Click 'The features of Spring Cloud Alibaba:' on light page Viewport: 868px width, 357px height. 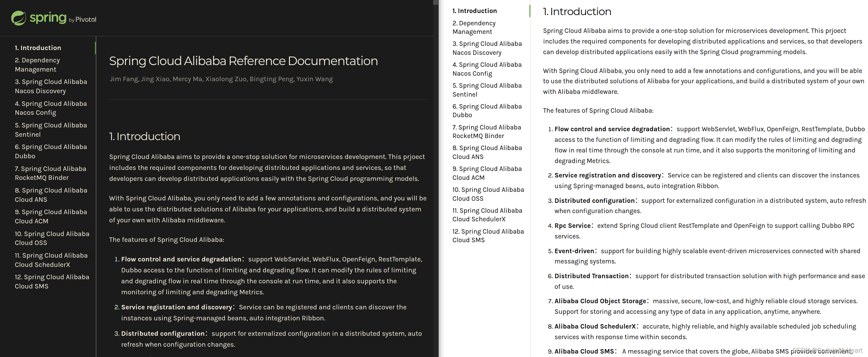(598, 111)
